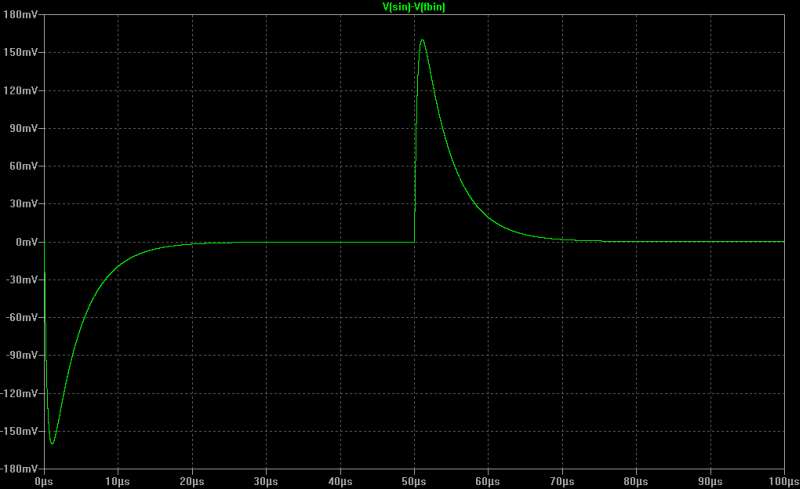
Task: Click the 150mV vertical axis label
Action: click(x=20, y=52)
